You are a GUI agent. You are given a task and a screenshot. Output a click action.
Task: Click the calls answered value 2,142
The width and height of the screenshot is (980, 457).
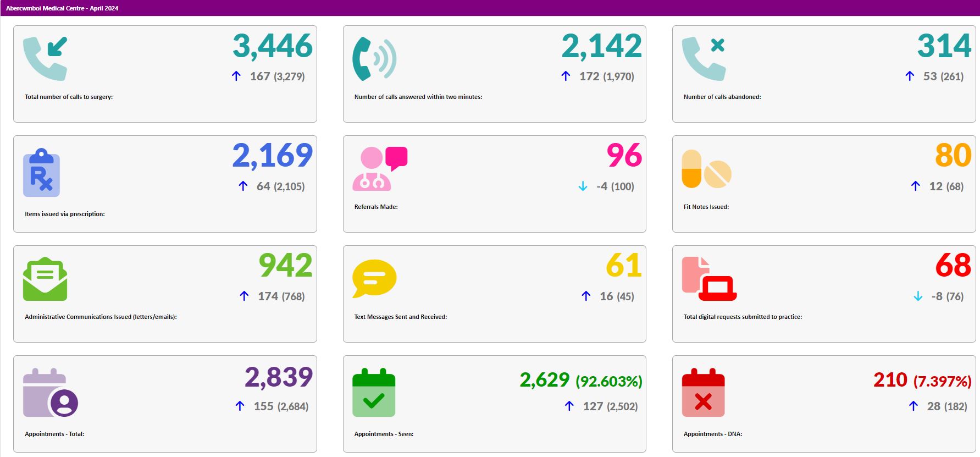(x=602, y=46)
